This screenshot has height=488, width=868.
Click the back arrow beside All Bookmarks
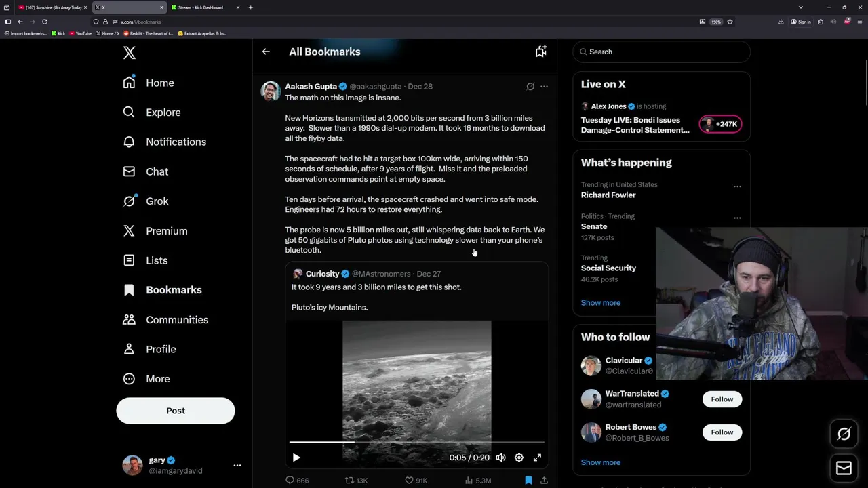[x=266, y=52]
